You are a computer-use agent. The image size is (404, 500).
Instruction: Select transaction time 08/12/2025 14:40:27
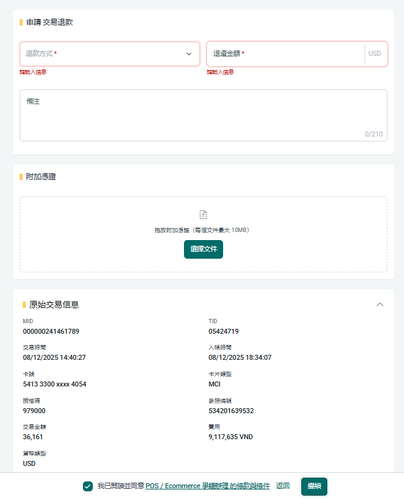pyautogui.click(x=54, y=357)
